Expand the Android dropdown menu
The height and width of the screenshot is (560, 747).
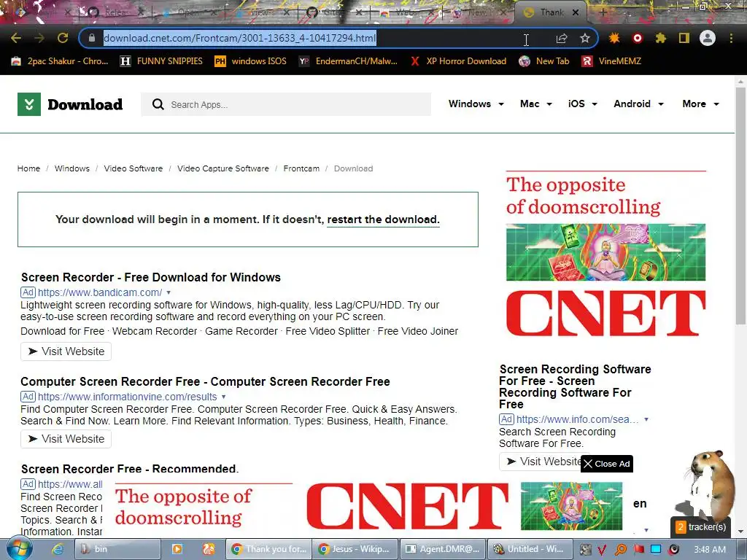coord(638,104)
